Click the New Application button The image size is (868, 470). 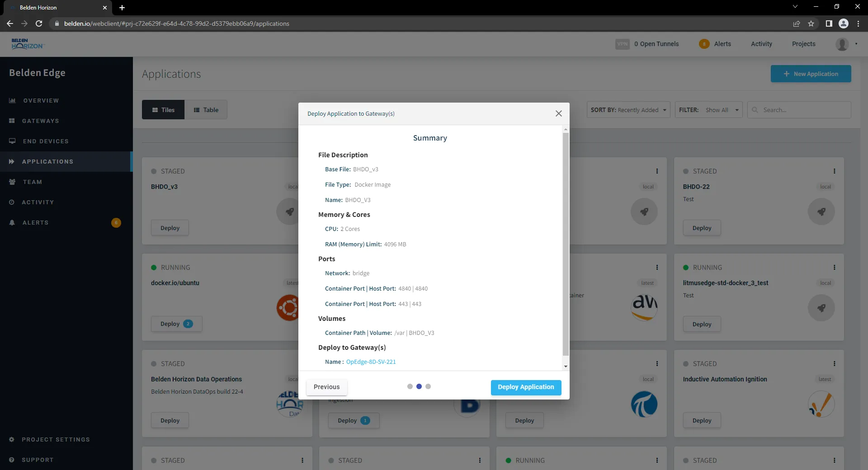coord(811,74)
